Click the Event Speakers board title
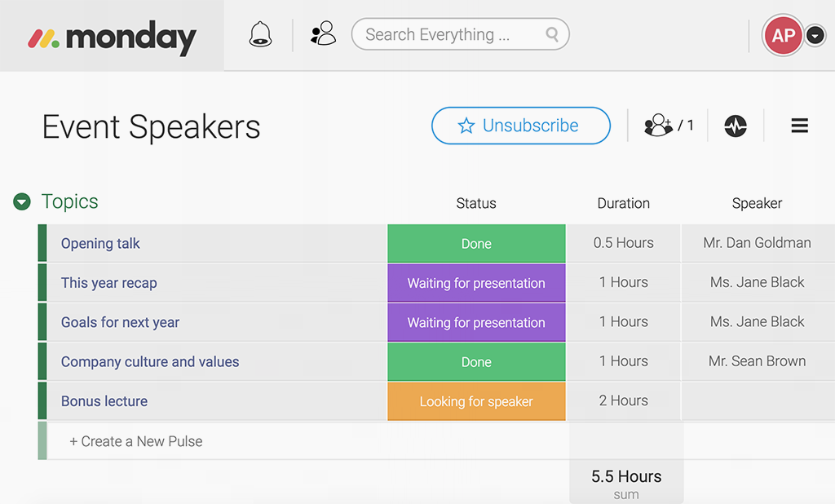The image size is (835, 504). 151,126
